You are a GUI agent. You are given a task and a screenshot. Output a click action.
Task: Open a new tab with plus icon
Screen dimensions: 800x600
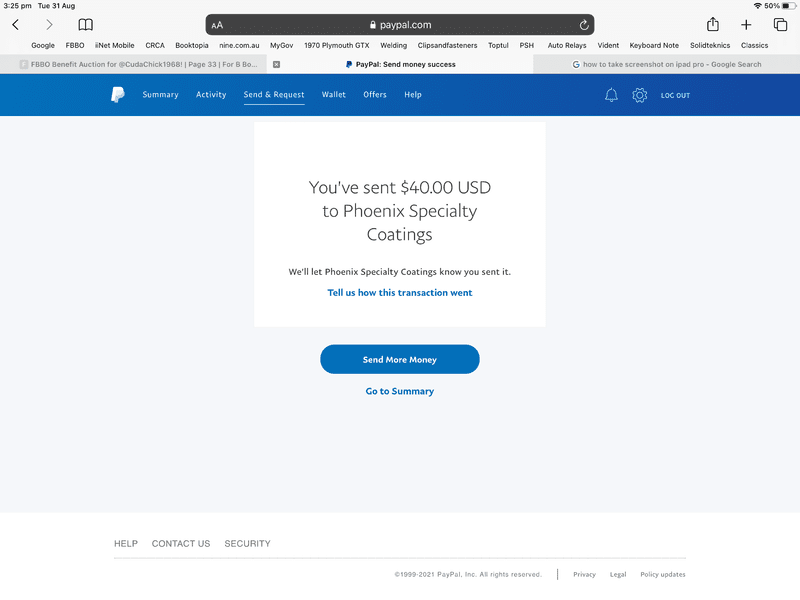coord(746,25)
